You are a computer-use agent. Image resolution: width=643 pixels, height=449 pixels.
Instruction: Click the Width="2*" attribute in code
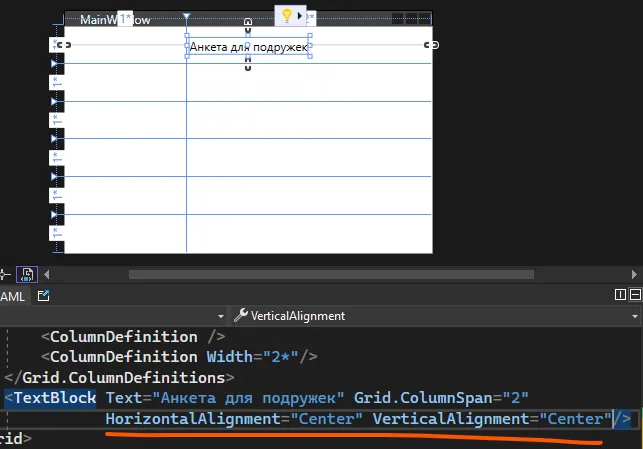tap(252, 357)
